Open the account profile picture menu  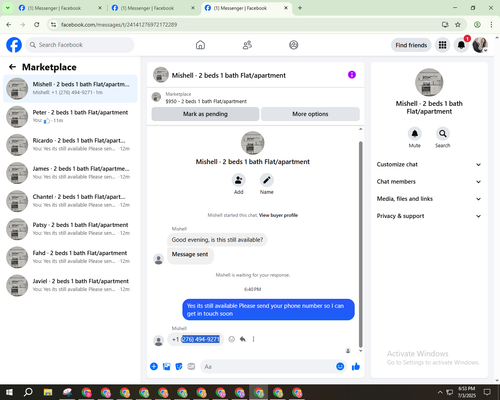click(x=480, y=45)
